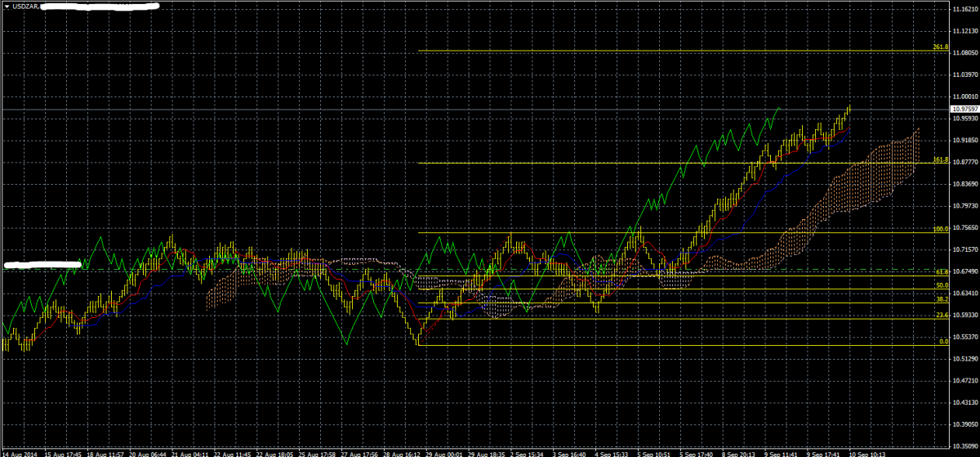Click price scale value 10.71570
Image resolution: width=980 pixels, height=457 pixels.
[x=964, y=249]
